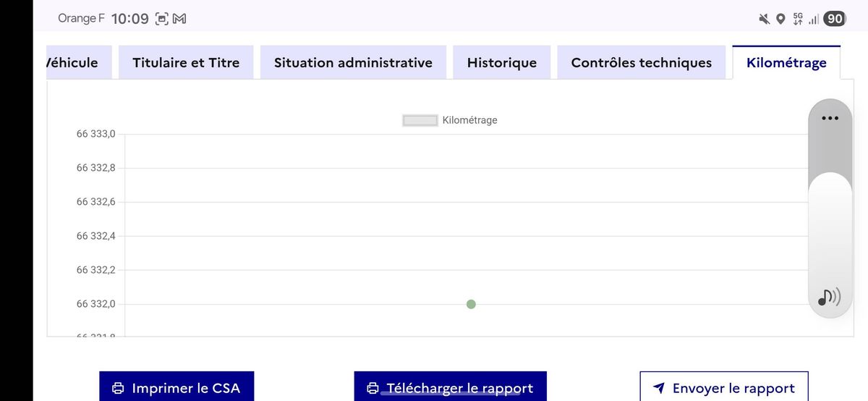Viewport: 868px width, 401px height.
Task: Switch to Titulaire et Titre tab
Action: coord(186,62)
